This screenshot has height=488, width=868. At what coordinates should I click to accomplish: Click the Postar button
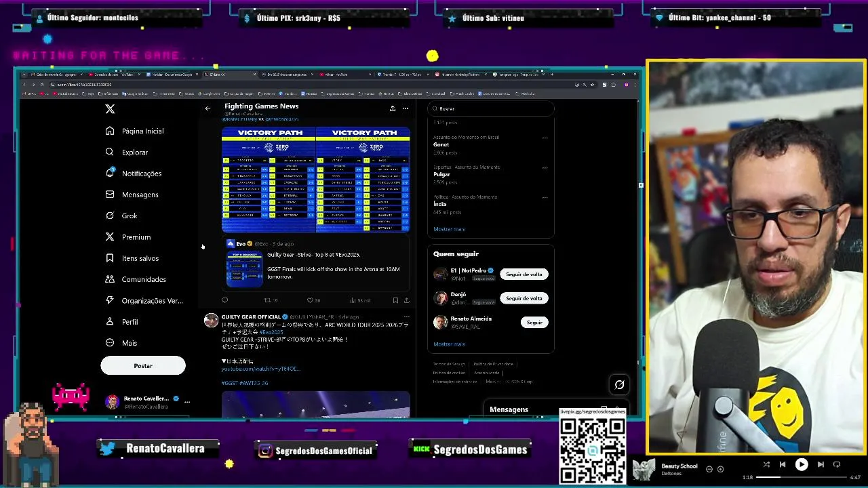tap(143, 366)
